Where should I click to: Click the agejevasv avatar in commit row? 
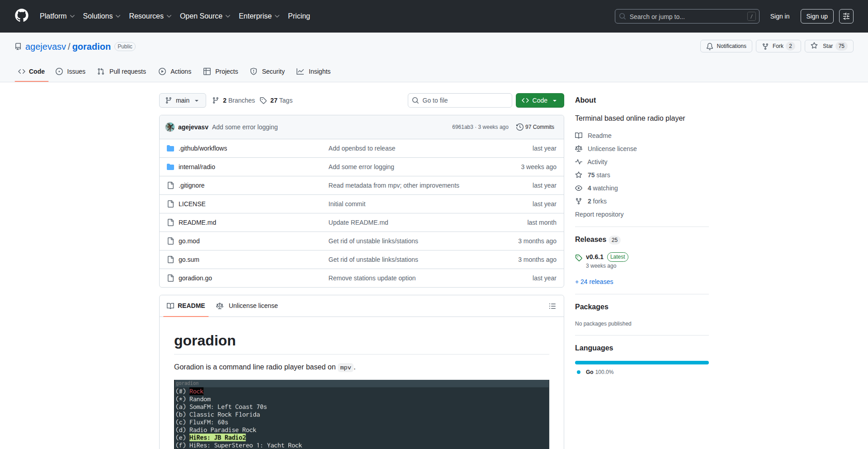pos(170,127)
